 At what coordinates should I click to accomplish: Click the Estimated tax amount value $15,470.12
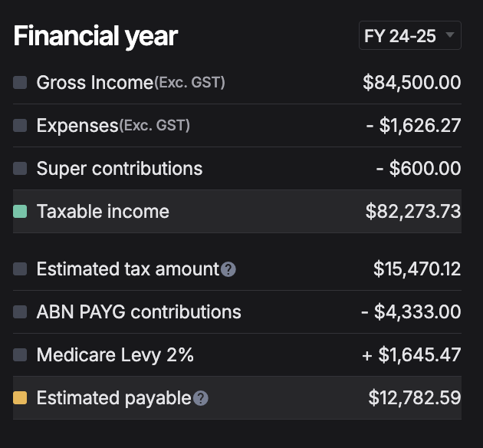tap(417, 269)
